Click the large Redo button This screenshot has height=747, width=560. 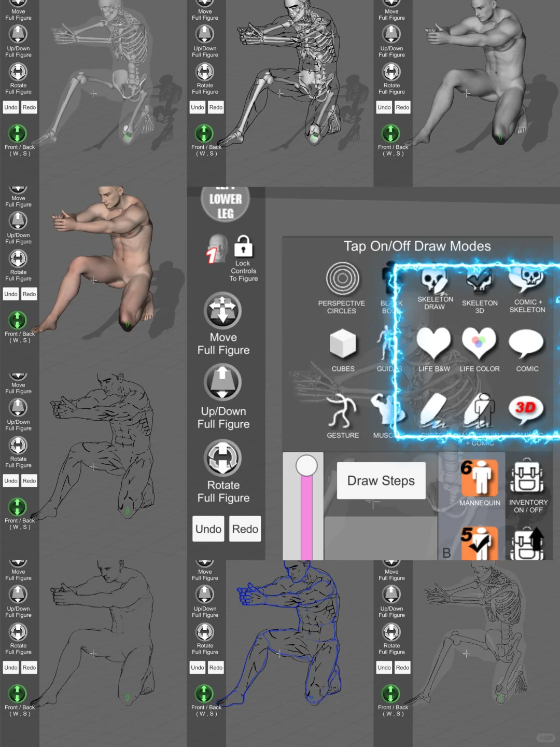pyautogui.click(x=245, y=529)
